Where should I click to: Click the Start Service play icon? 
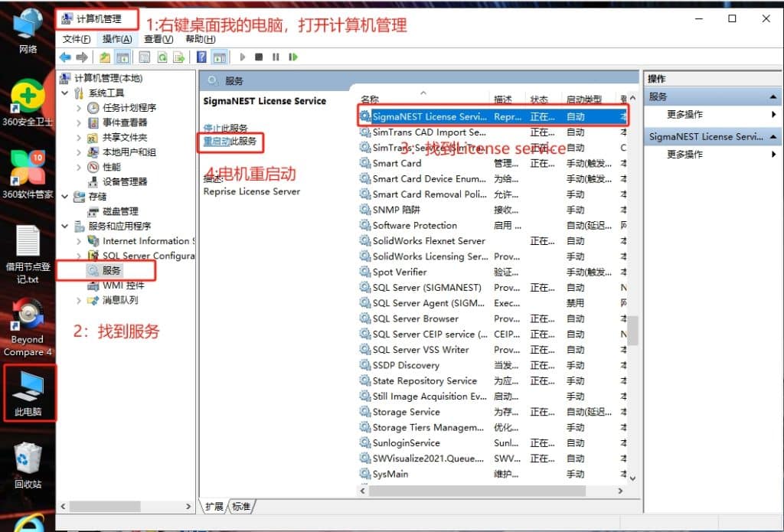coord(243,57)
